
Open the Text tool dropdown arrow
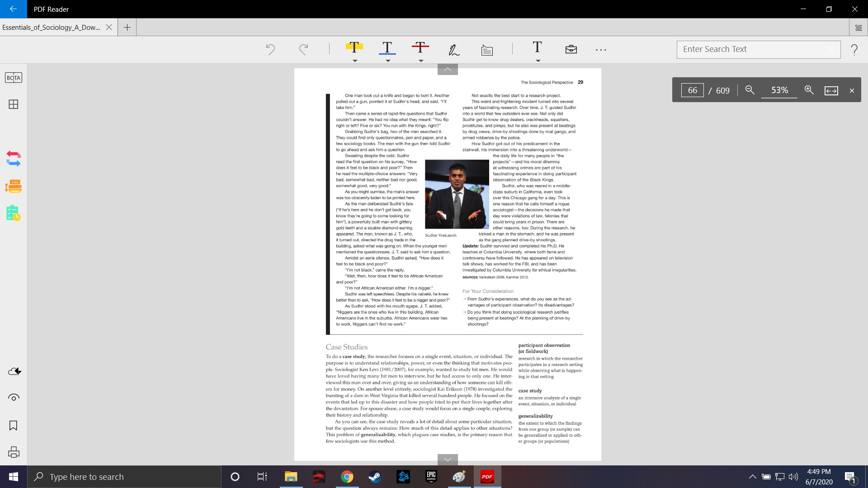tap(538, 61)
